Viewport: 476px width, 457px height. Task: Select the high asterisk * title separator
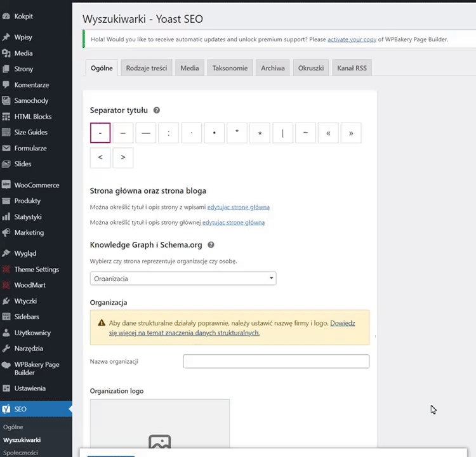[x=237, y=133]
